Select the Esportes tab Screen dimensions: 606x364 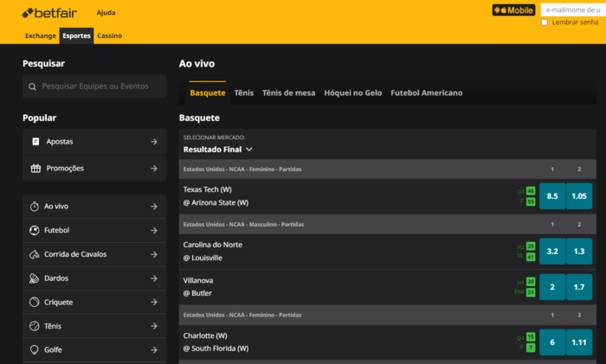click(x=76, y=35)
